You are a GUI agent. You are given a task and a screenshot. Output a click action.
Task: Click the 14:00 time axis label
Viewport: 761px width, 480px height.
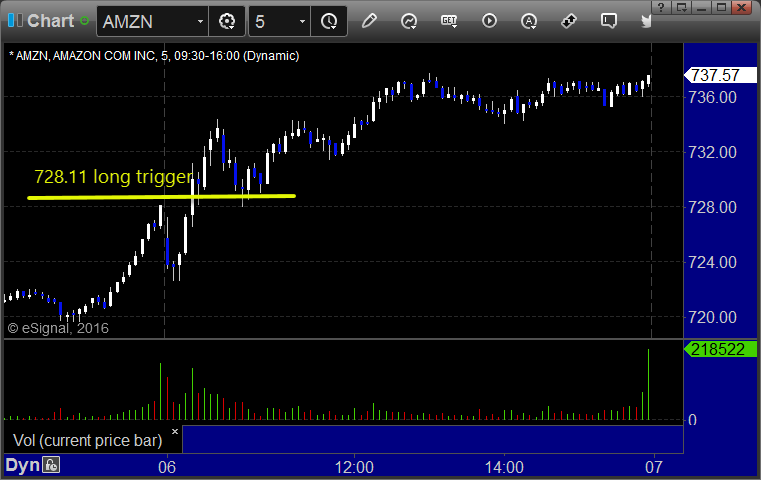click(x=504, y=467)
